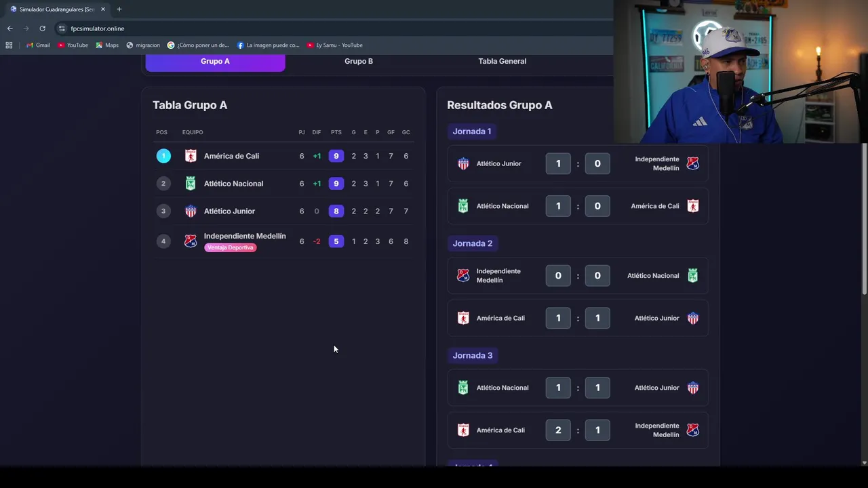868x488 pixels.
Task: Click Atlético Nacional team name in table
Action: point(233,184)
